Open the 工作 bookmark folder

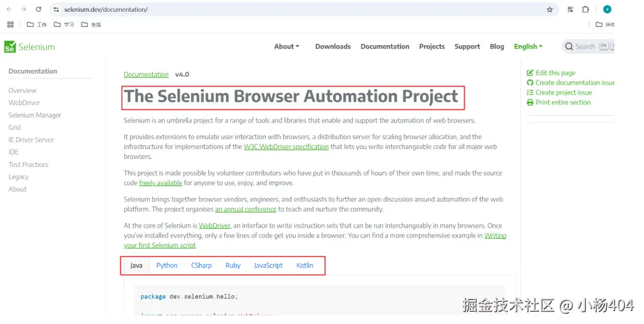point(36,25)
